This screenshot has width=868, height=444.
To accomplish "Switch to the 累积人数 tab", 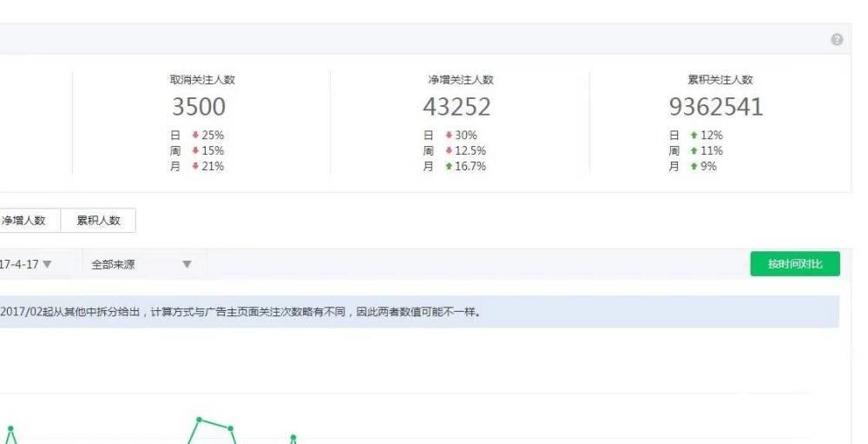I will tap(98, 221).
